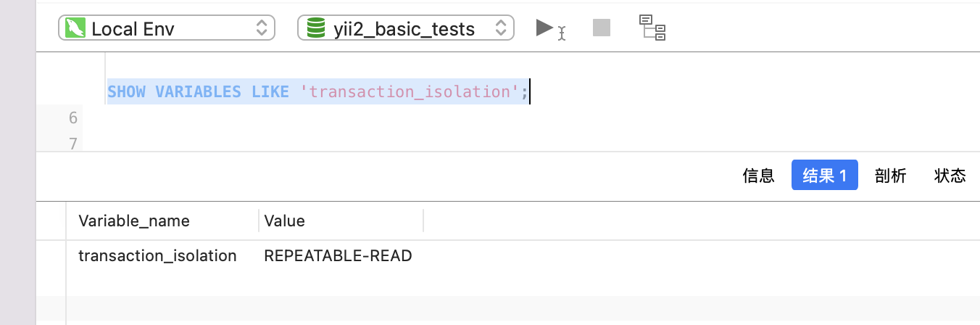The width and height of the screenshot is (980, 325).
Task: Open the Local Env connection dropdown
Action: (167, 28)
